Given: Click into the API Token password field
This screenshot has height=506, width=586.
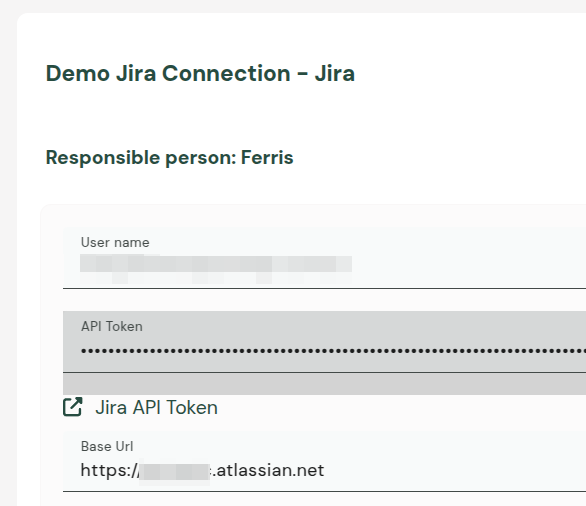Looking at the screenshot, I should [x=324, y=342].
